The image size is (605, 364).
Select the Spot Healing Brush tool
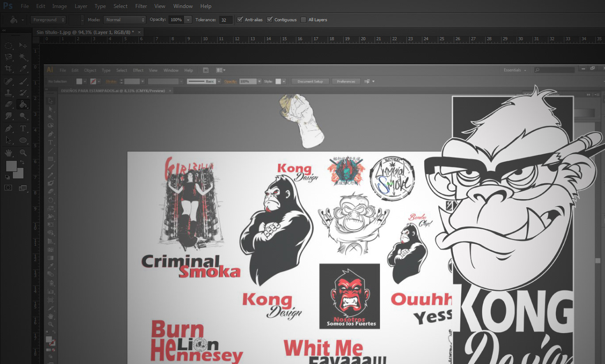click(8, 81)
